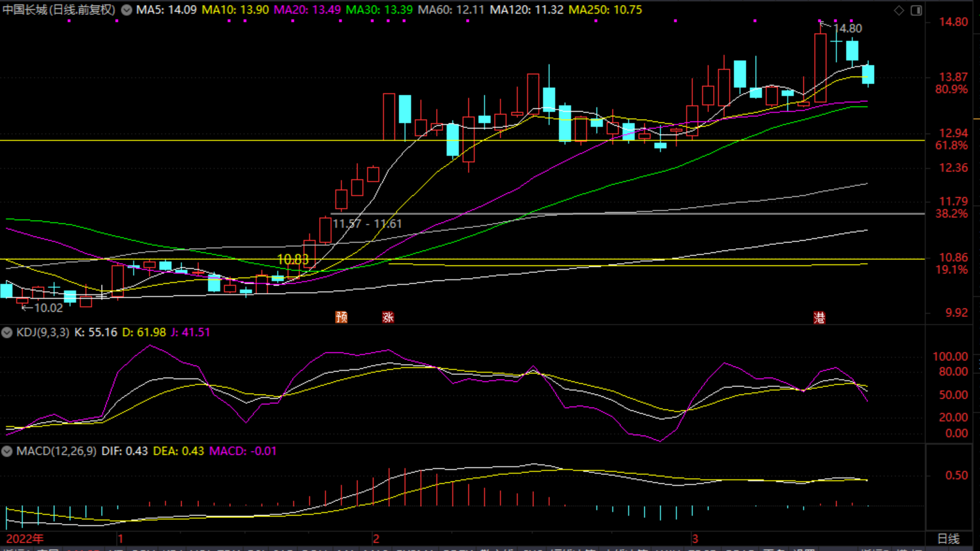
Task: Jump to month 3 on time axis
Action: (694, 539)
